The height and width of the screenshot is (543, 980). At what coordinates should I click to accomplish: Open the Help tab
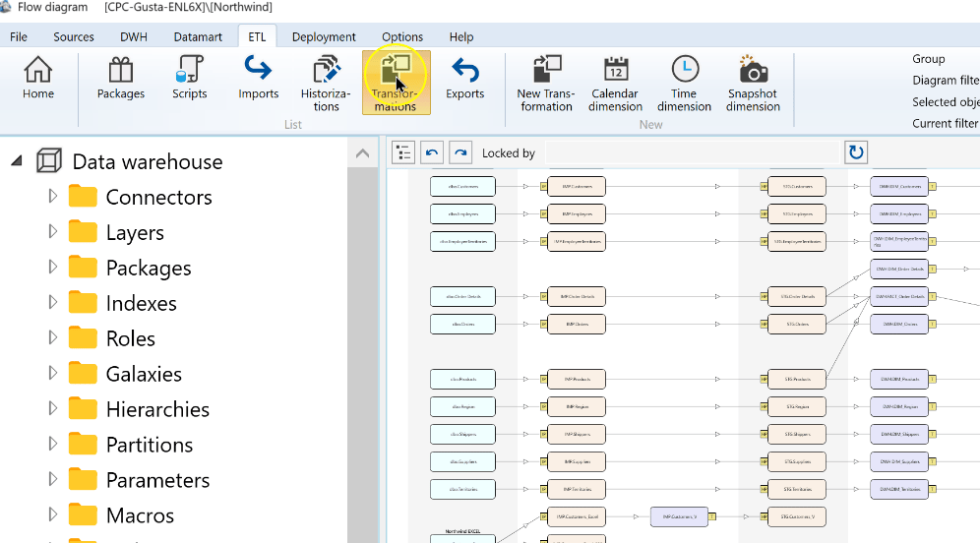pos(461,36)
